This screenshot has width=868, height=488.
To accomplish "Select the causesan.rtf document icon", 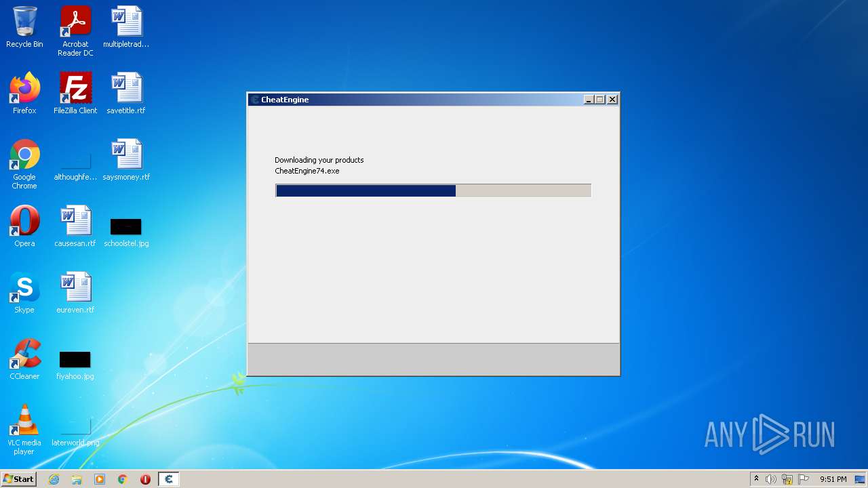I will 75,226.
